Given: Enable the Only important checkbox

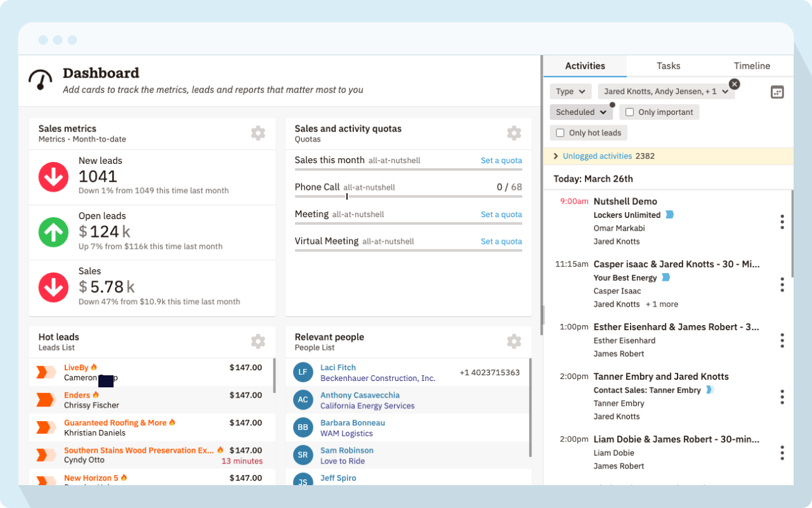Looking at the screenshot, I should [x=629, y=112].
